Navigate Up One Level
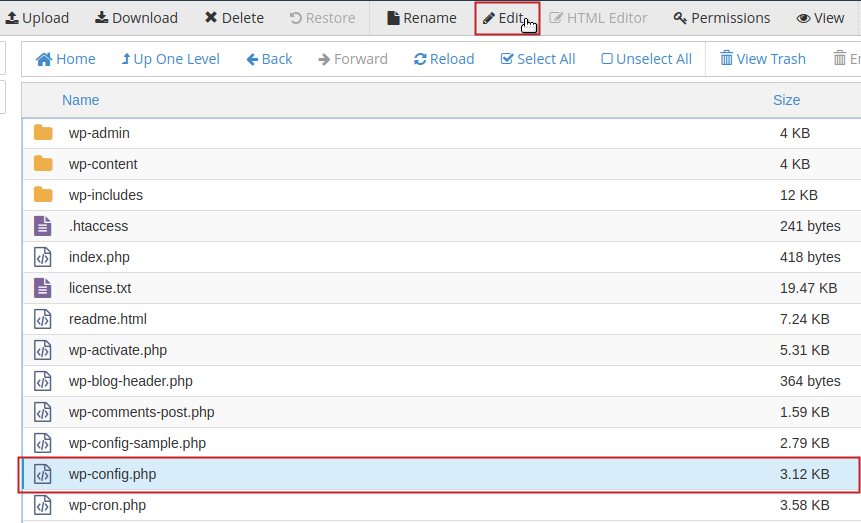This screenshot has height=523, width=861. 170,59
